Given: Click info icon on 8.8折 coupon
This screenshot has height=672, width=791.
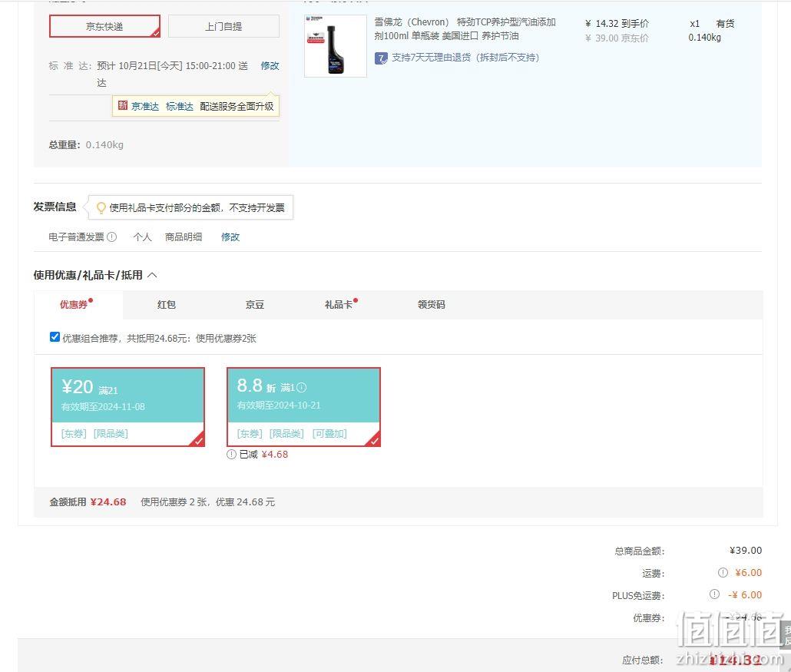Looking at the screenshot, I should point(302,388).
